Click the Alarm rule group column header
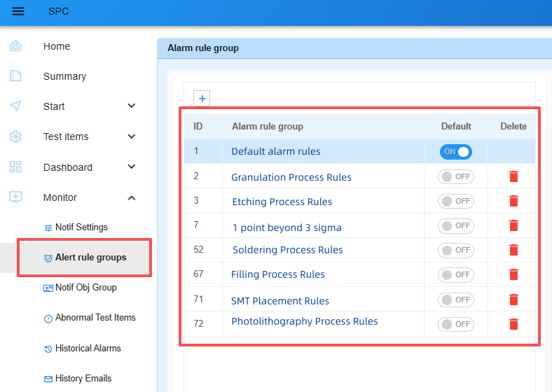The height and width of the screenshot is (392, 552). click(x=267, y=127)
